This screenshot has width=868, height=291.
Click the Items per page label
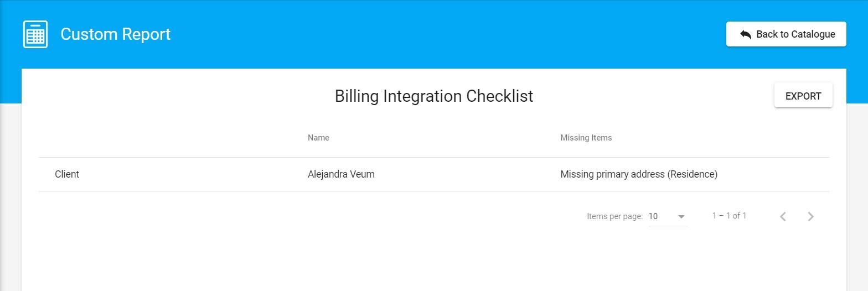tap(614, 216)
